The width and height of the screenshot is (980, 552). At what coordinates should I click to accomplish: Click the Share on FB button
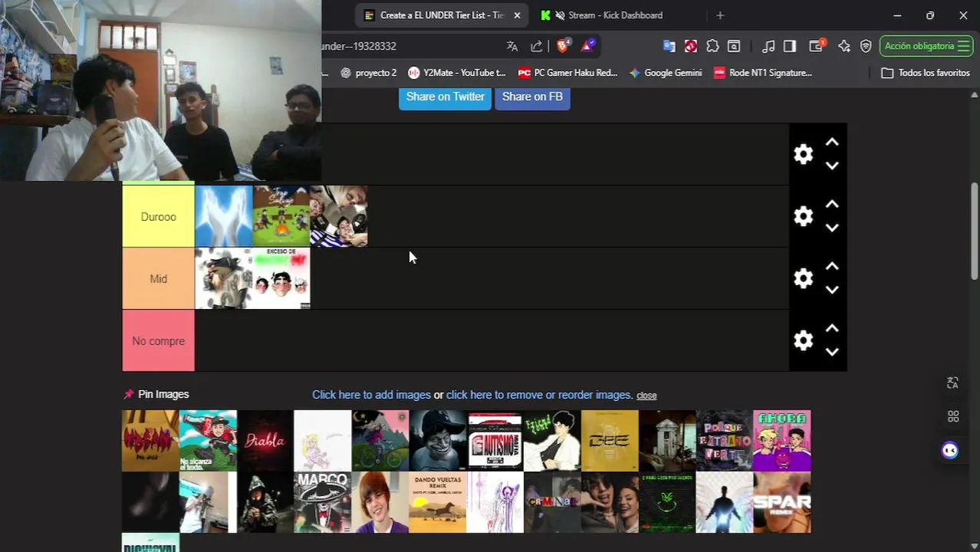pyautogui.click(x=532, y=97)
